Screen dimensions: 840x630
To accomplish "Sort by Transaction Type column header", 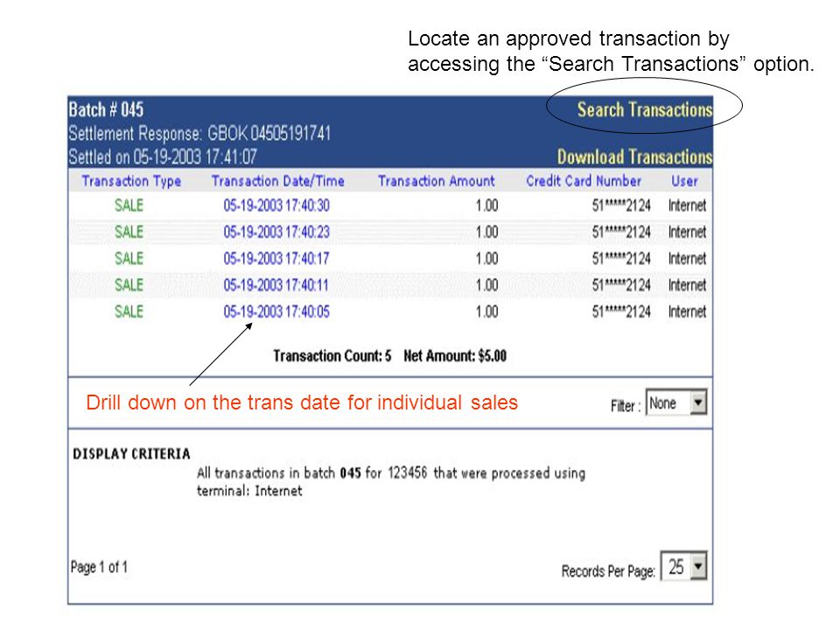I will pyautogui.click(x=131, y=181).
